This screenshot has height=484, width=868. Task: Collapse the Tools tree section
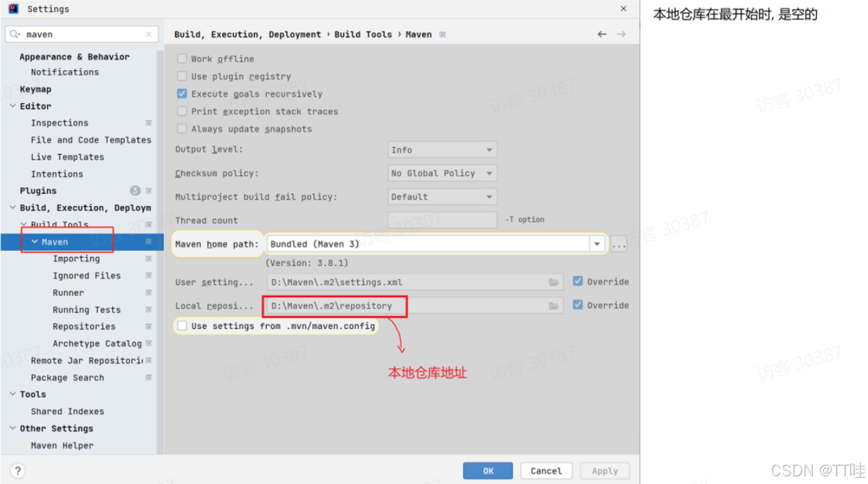(13, 394)
